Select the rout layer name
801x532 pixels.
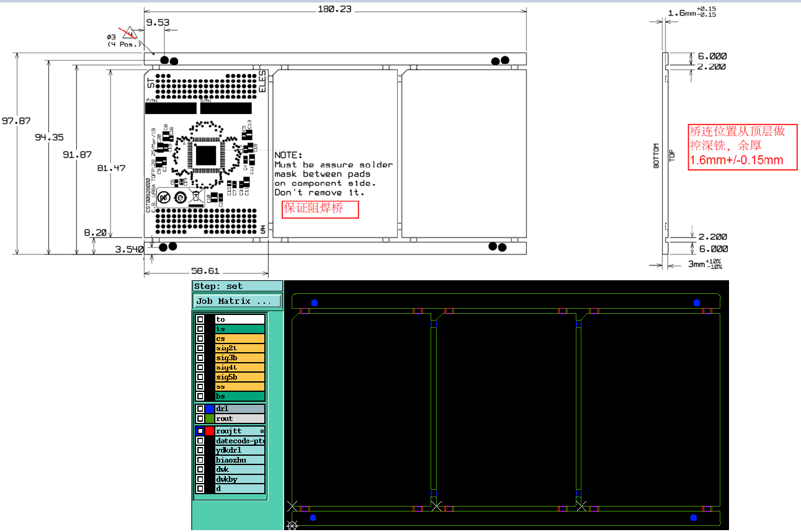pyautogui.click(x=240, y=419)
